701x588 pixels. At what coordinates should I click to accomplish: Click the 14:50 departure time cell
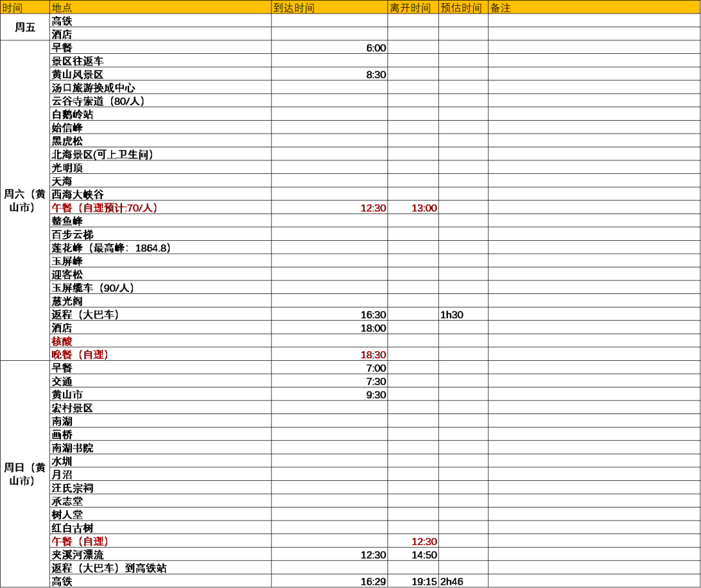pyautogui.click(x=413, y=554)
